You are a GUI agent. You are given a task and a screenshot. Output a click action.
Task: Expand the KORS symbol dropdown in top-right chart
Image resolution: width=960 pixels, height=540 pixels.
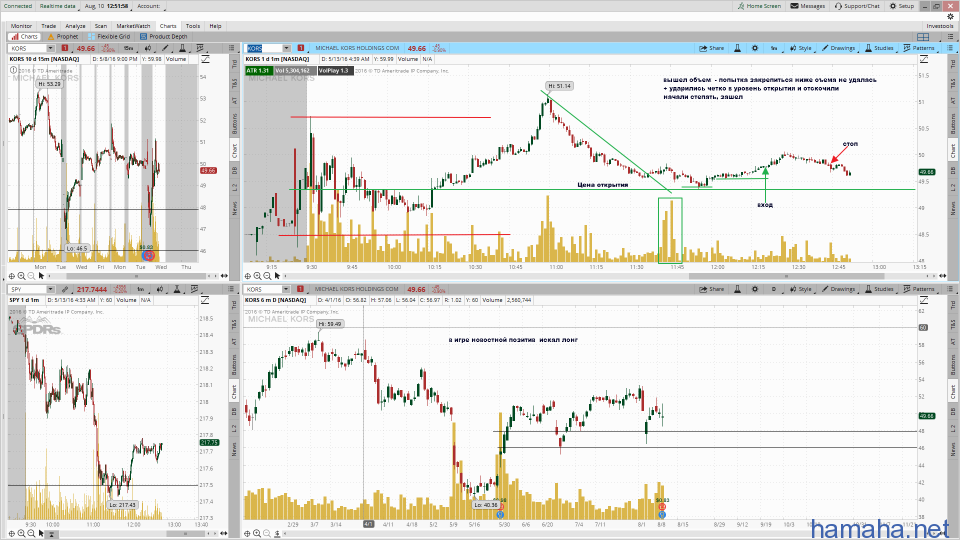click(286, 48)
